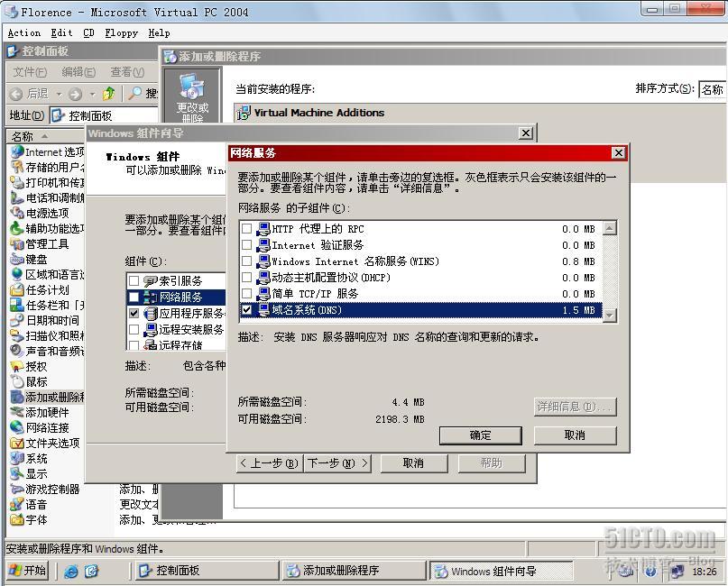The width and height of the screenshot is (728, 586).
Task: Click 取消 in 网络服务 dialog
Action: pyautogui.click(x=576, y=435)
